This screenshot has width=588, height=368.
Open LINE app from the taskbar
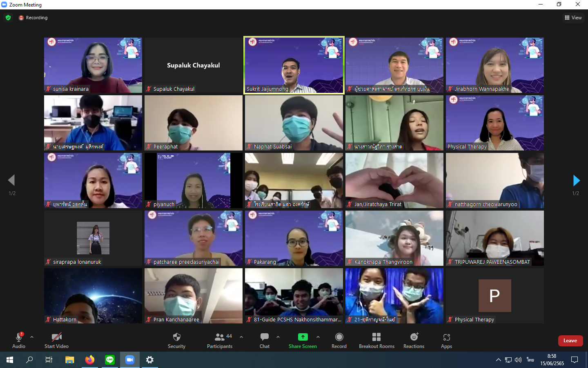tap(110, 360)
